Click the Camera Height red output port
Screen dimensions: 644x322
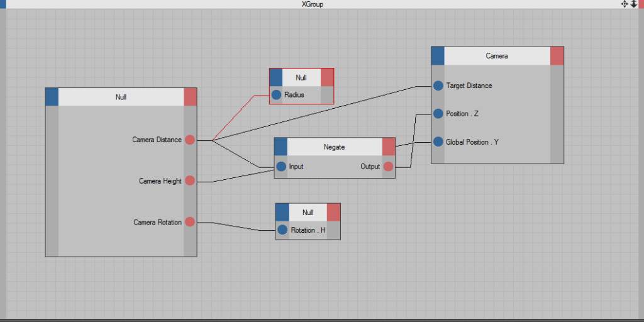[190, 180]
